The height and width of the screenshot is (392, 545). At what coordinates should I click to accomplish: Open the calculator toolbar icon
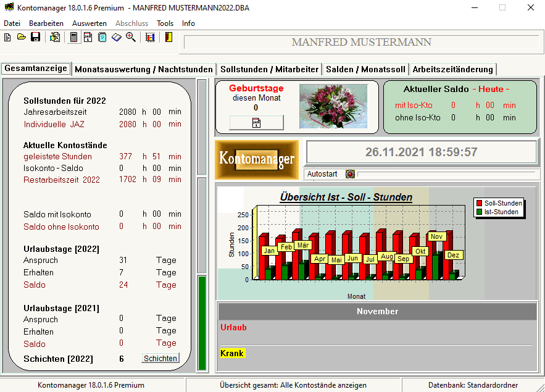point(73,37)
